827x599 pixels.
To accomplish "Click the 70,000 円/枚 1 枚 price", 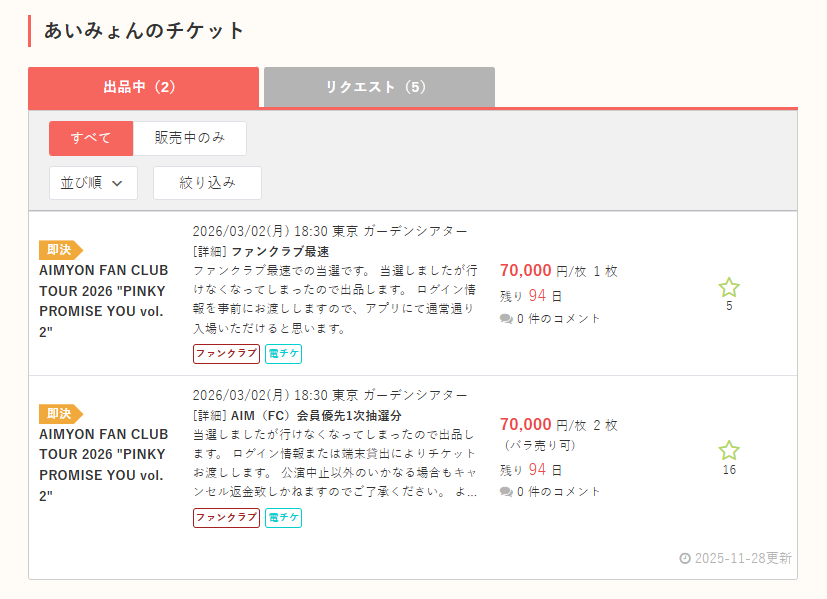I will tap(559, 271).
